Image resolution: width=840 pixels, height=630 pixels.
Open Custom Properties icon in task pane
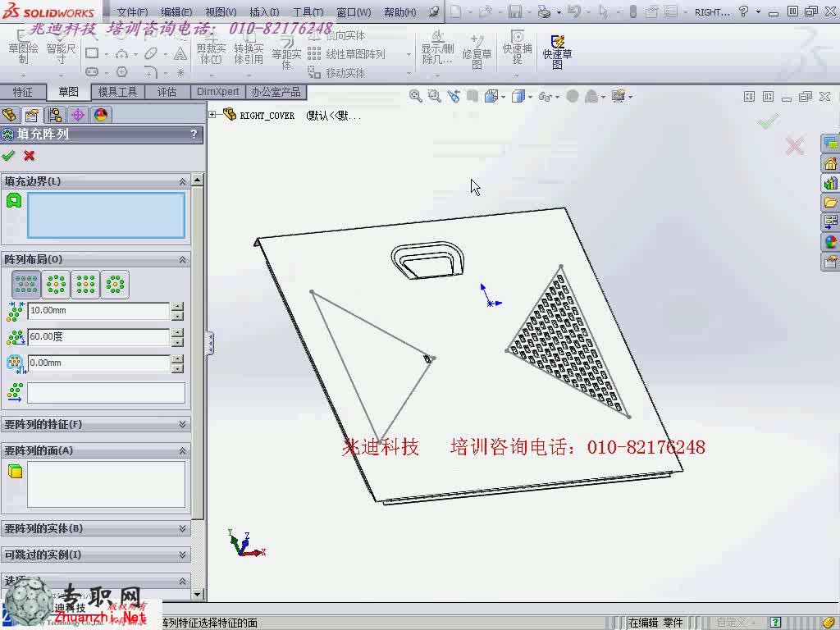(x=830, y=262)
